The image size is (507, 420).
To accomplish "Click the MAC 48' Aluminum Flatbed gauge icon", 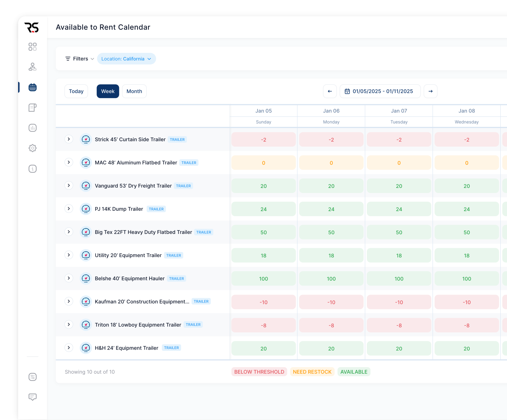I will coord(86,162).
